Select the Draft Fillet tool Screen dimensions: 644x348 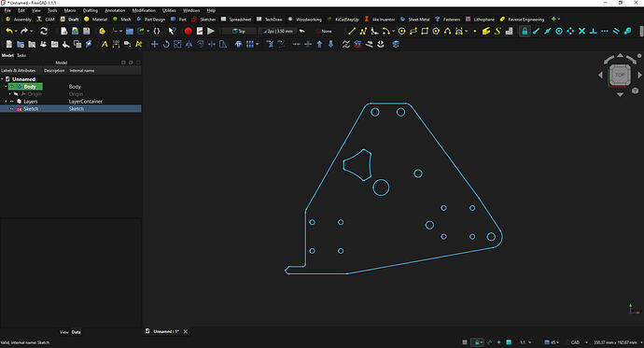[x=374, y=31]
